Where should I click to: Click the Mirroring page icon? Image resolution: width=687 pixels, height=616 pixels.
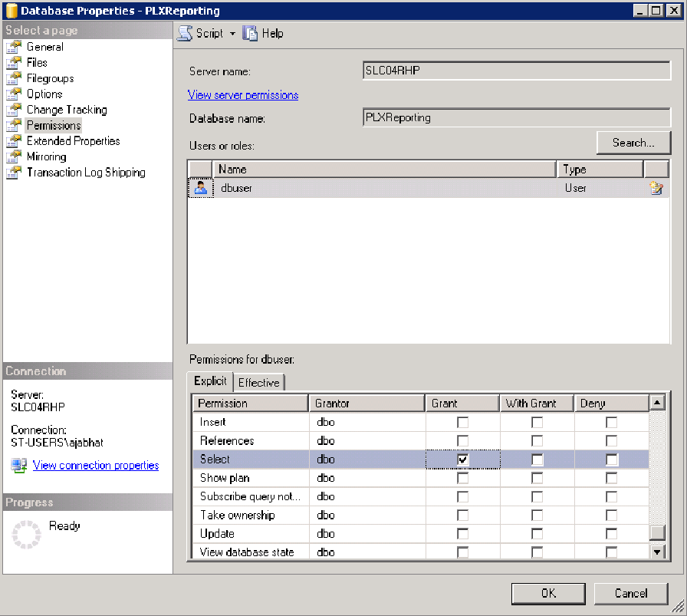point(14,156)
